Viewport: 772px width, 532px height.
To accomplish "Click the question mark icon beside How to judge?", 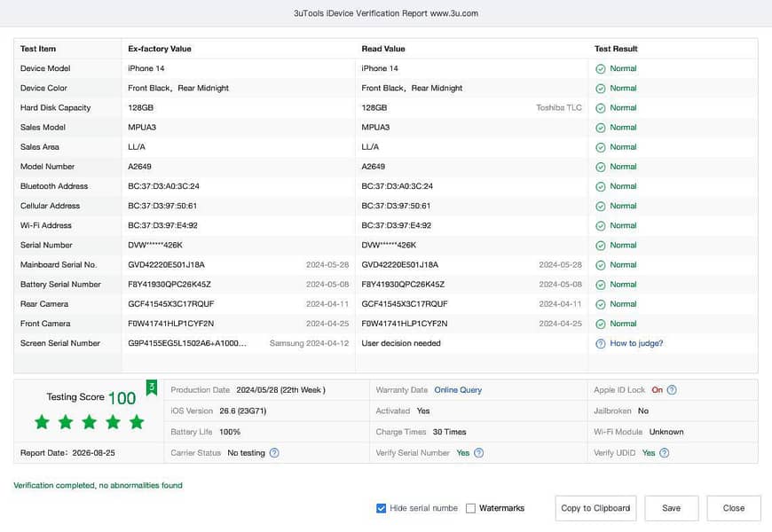I will pos(600,343).
